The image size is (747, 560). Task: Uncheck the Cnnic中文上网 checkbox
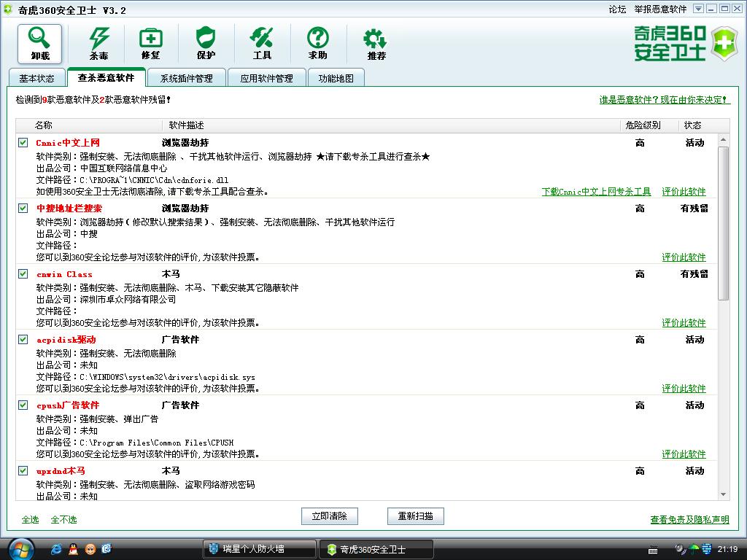[x=23, y=142]
